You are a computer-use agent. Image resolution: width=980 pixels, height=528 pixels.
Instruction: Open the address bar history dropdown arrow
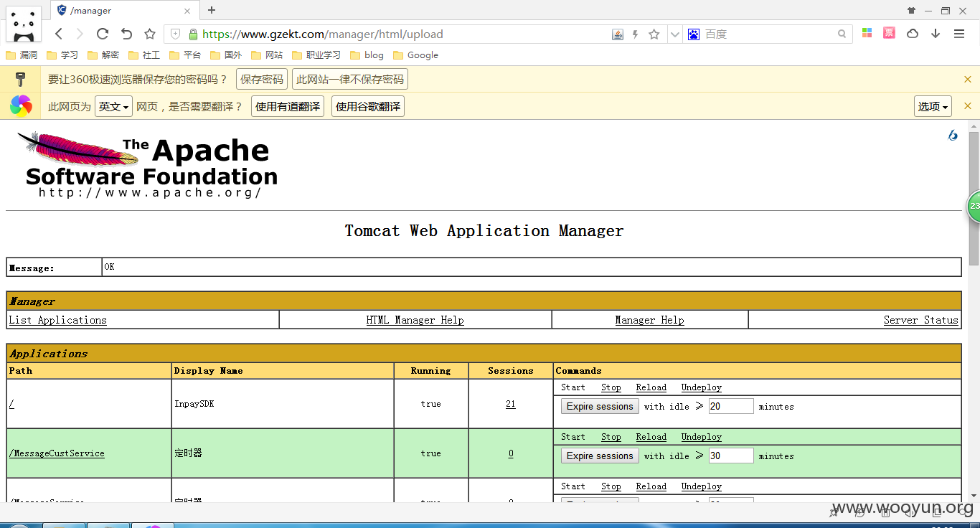[674, 34]
